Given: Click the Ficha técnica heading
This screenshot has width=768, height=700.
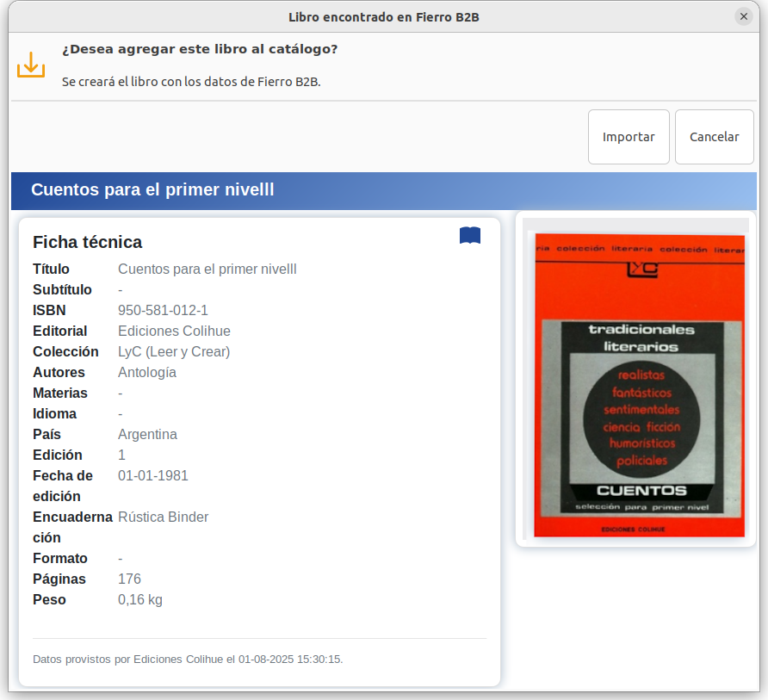Looking at the screenshot, I should click(87, 242).
